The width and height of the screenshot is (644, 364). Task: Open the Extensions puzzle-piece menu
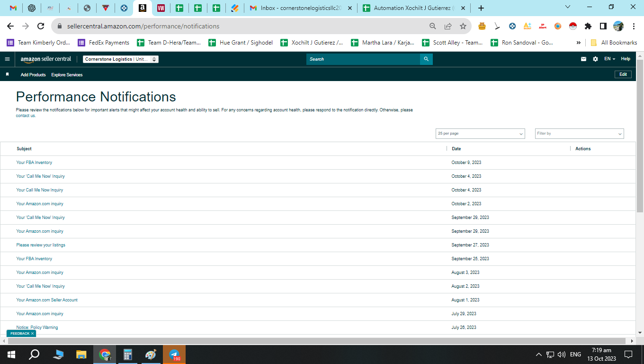pyautogui.click(x=588, y=27)
